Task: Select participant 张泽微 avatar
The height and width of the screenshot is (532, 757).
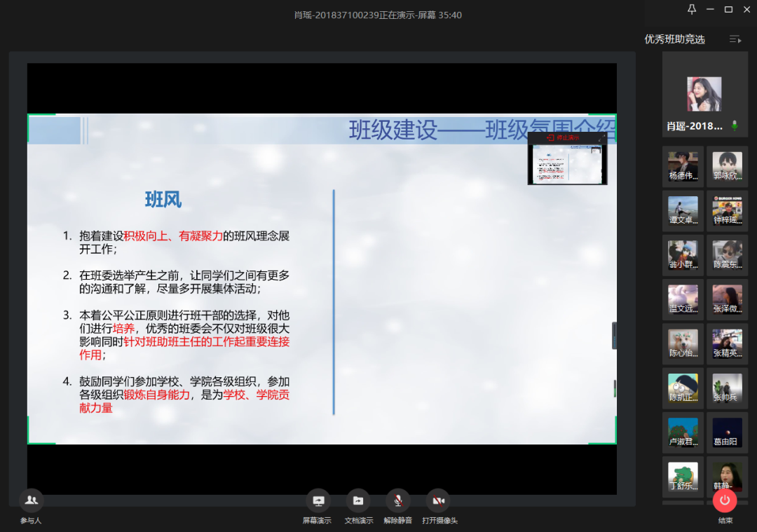Action: tap(727, 300)
